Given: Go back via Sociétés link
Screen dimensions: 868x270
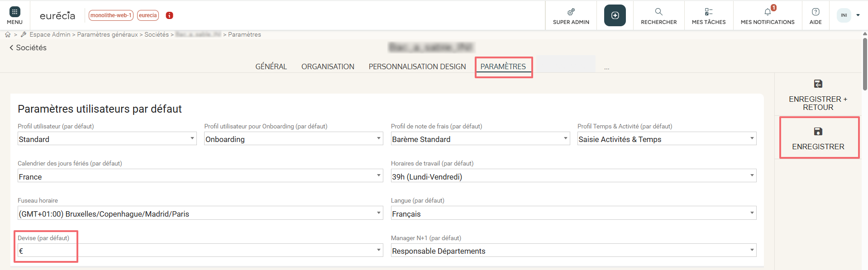Looking at the screenshot, I should (x=28, y=48).
